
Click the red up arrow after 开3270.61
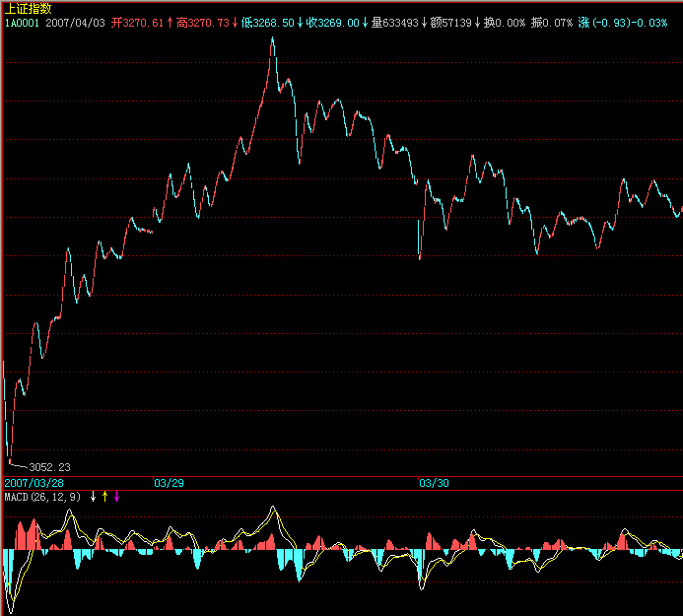[x=170, y=21]
